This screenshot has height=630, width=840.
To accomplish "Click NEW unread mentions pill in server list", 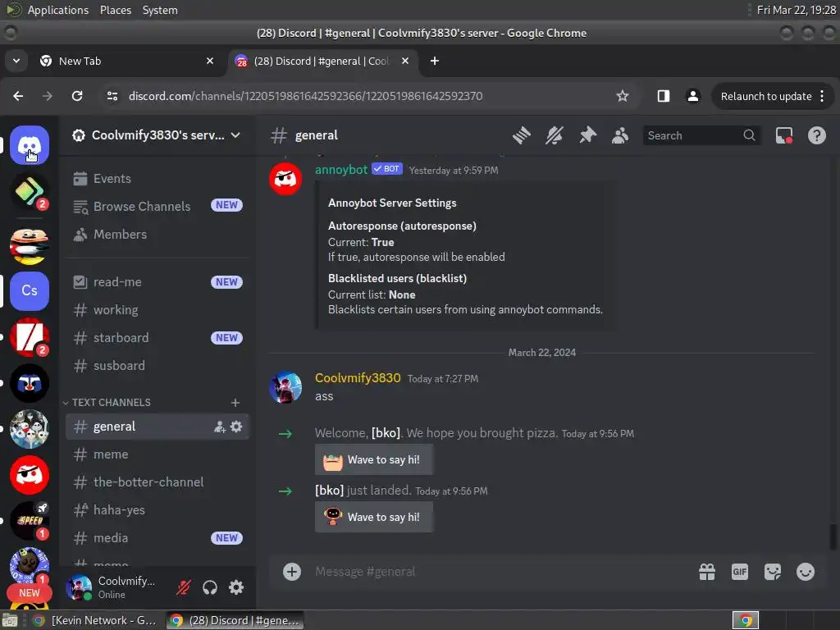I will pos(30,593).
